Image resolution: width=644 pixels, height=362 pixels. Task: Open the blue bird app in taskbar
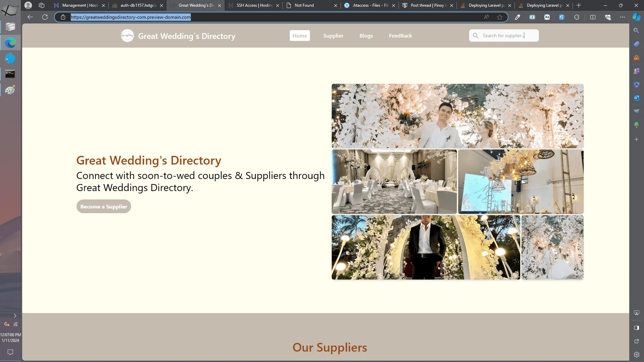pyautogui.click(x=10, y=59)
